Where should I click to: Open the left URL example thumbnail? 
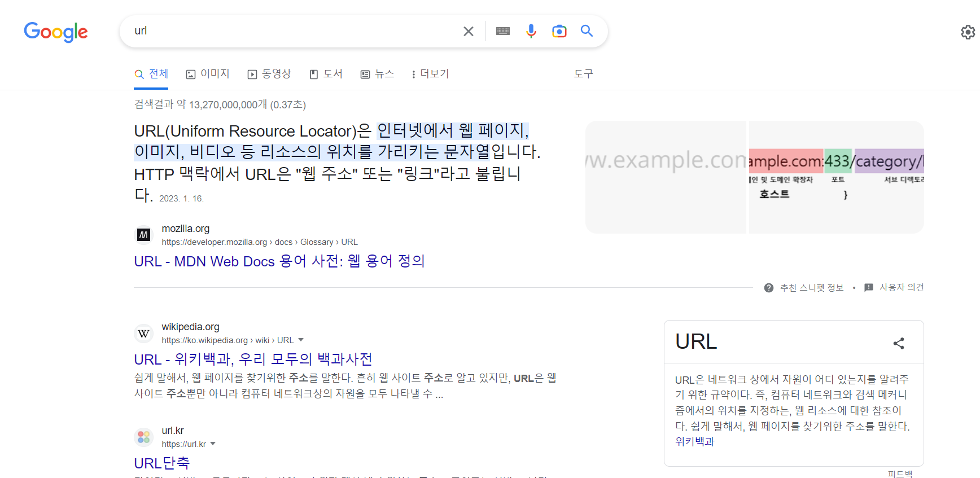coord(666,177)
